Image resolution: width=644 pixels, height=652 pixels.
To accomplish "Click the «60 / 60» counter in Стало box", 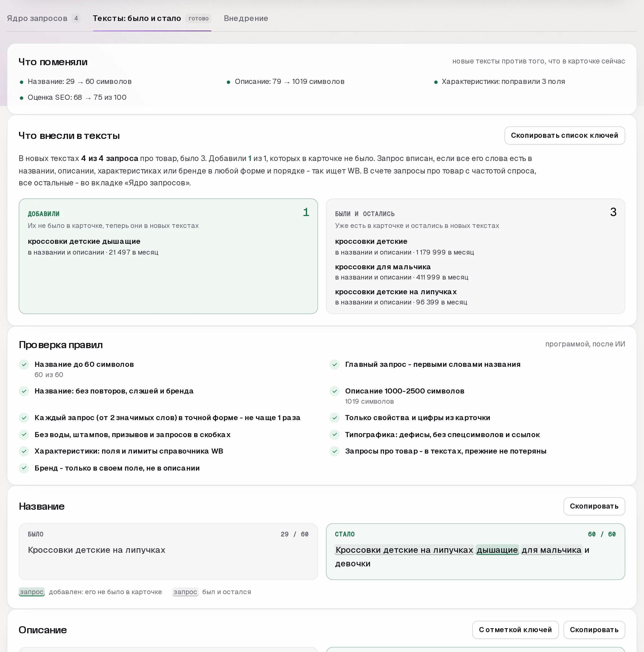I will [602, 534].
